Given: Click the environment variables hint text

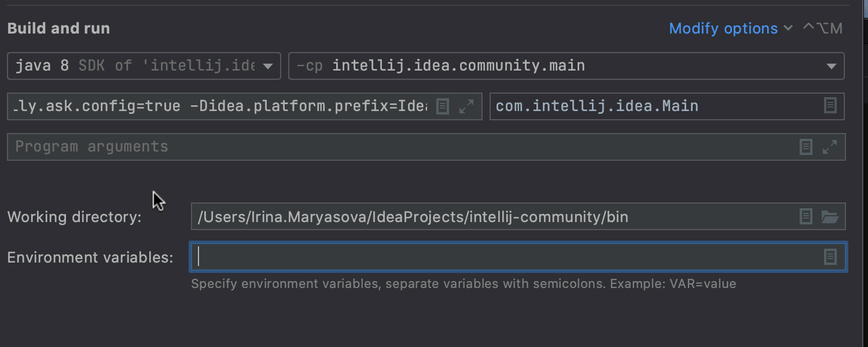Looking at the screenshot, I should click(x=464, y=284).
